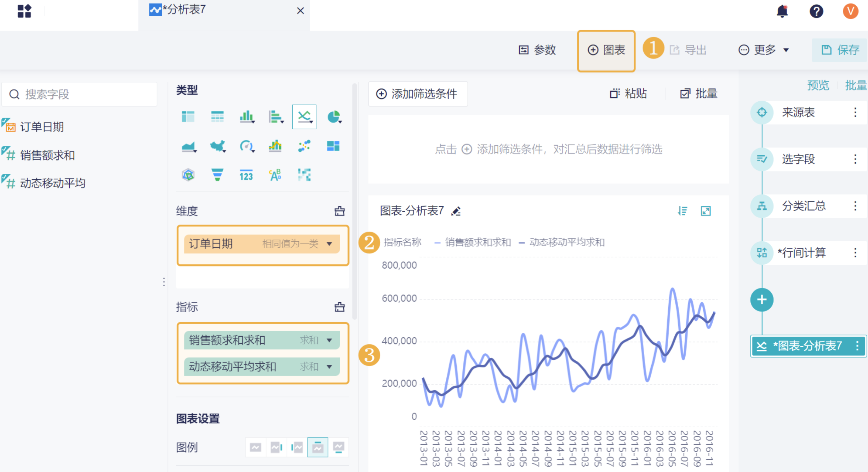Hide the chart legend
This screenshot has width=868, height=472.
pyautogui.click(x=255, y=448)
